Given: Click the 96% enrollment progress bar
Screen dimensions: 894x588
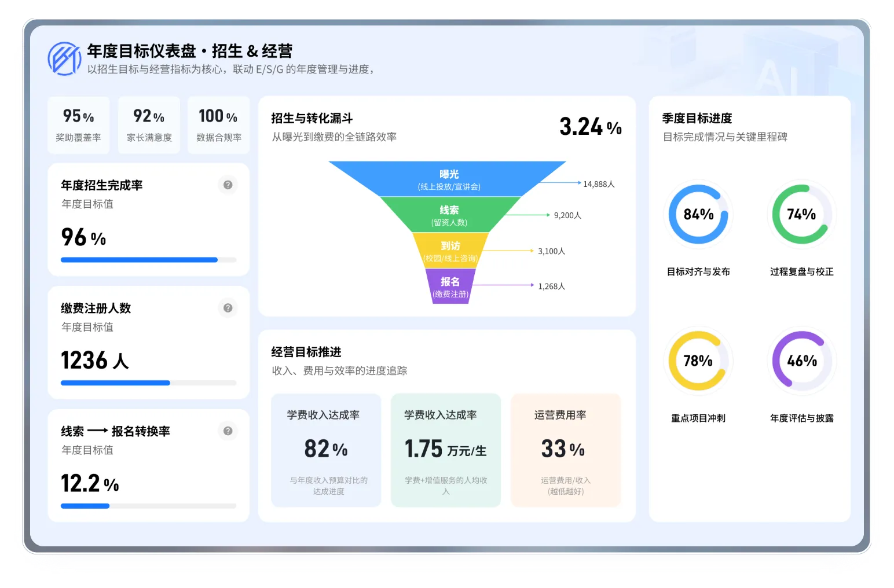Looking at the screenshot, I should click(x=148, y=260).
